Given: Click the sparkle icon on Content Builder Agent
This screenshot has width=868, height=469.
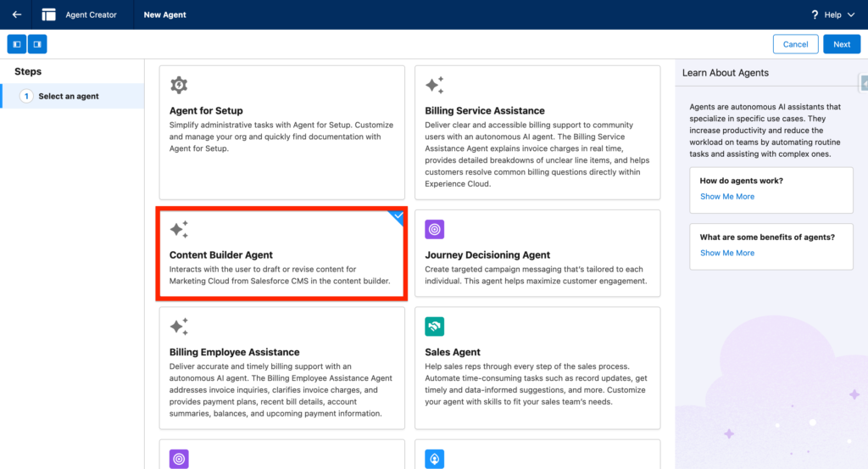Looking at the screenshot, I should (179, 229).
